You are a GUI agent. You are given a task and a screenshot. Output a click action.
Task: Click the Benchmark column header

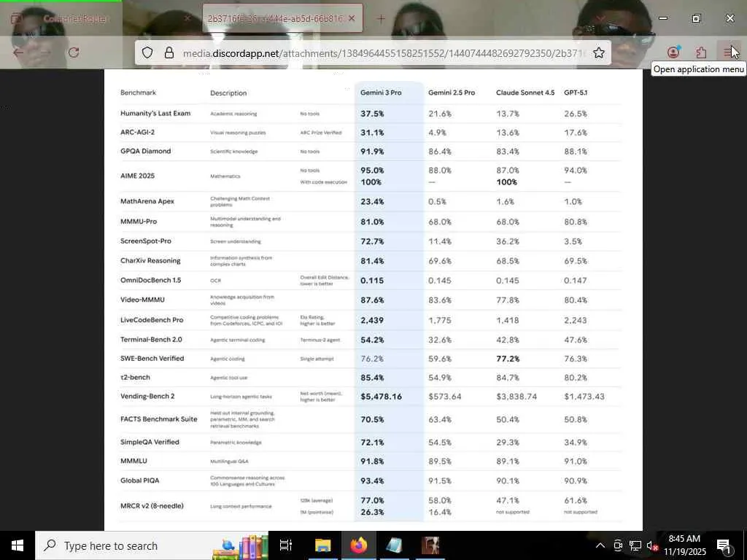[x=138, y=93]
